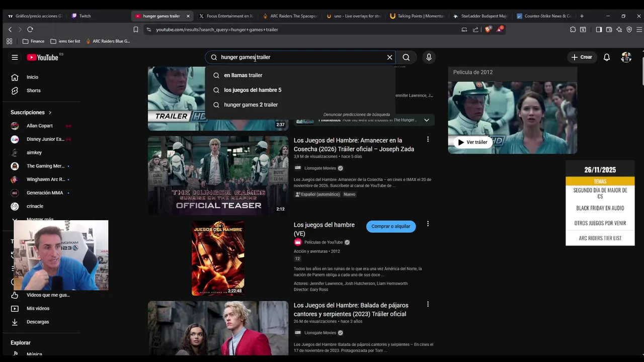This screenshot has height=362, width=644.
Task: Select suggestion 'en llamas trailer'
Action: point(300,75)
